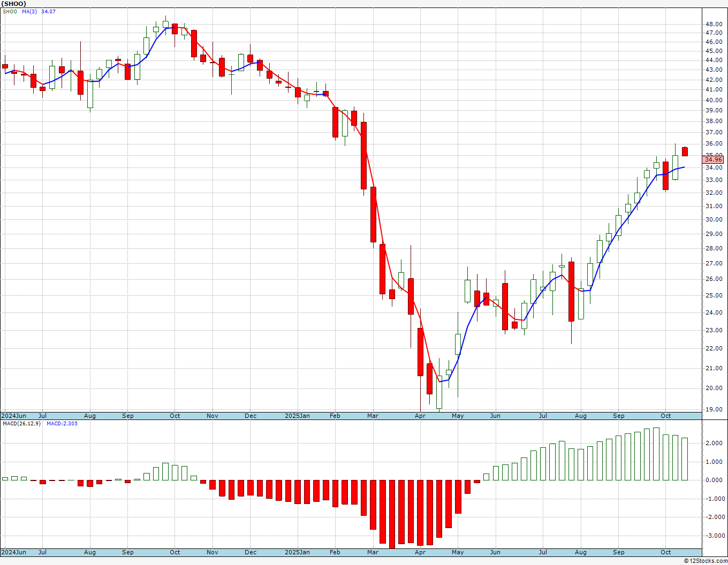Select the 28.00 price axis label

pyautogui.click(x=714, y=248)
